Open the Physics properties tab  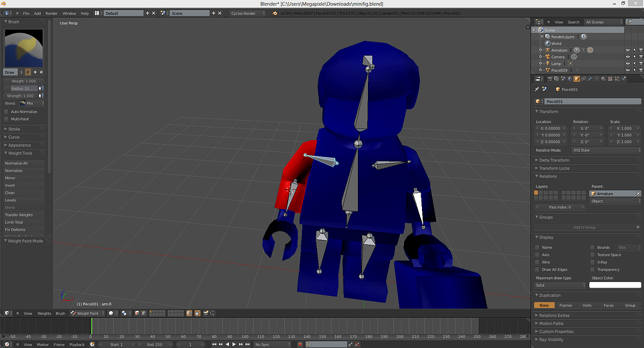[x=624, y=79]
